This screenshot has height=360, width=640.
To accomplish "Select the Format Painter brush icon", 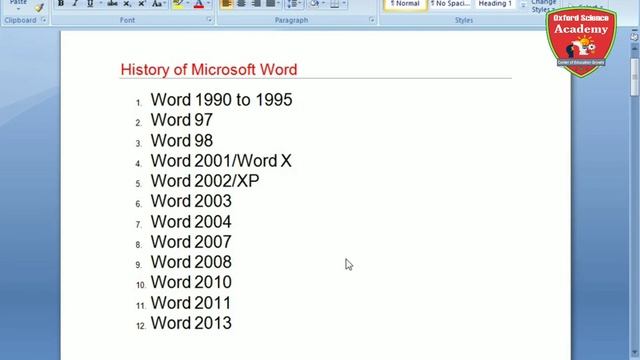I will point(40,6).
